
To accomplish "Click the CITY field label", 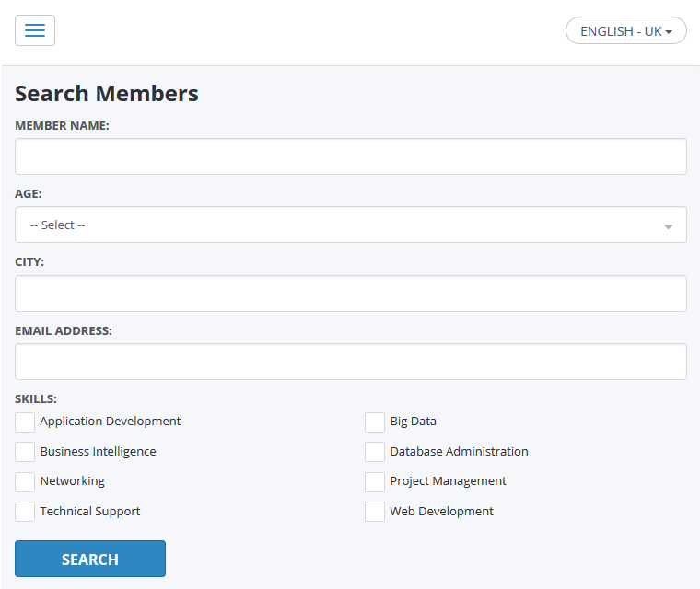I will tap(29, 262).
